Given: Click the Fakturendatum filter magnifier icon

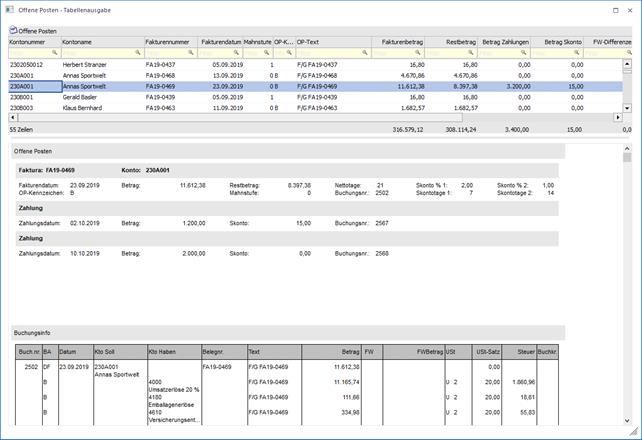Looking at the screenshot, I should pos(234,53).
